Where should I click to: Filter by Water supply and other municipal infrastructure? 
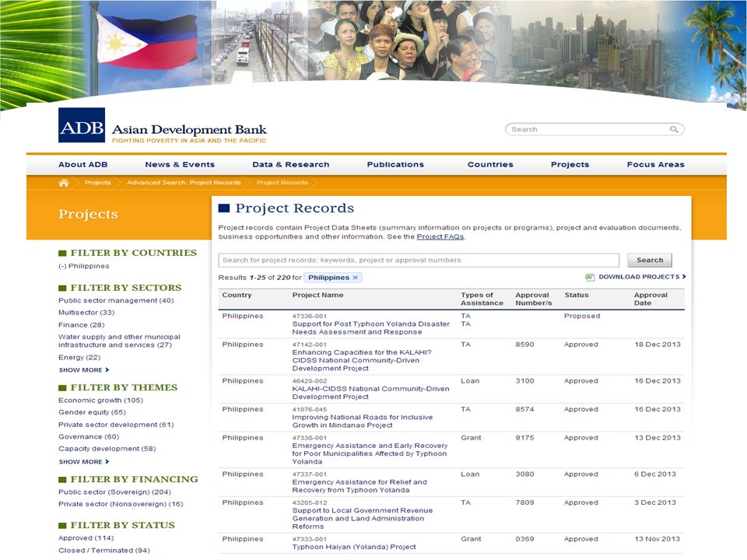pos(119,341)
